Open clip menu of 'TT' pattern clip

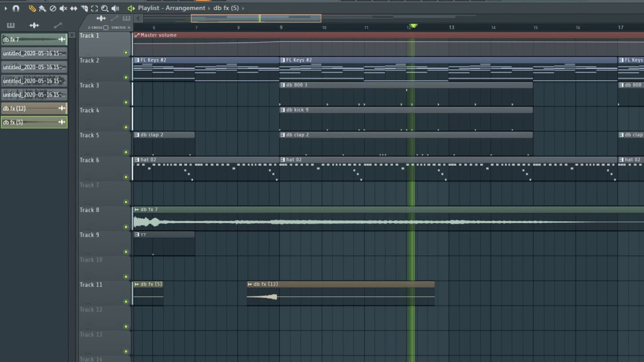pyautogui.click(x=137, y=234)
